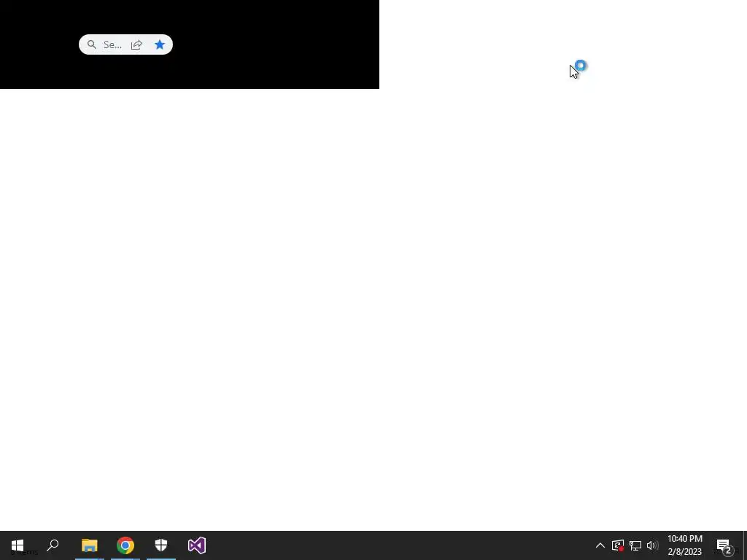This screenshot has height=560, width=747.
Task: Launch Visual Studio from the taskbar
Action: [x=197, y=545]
